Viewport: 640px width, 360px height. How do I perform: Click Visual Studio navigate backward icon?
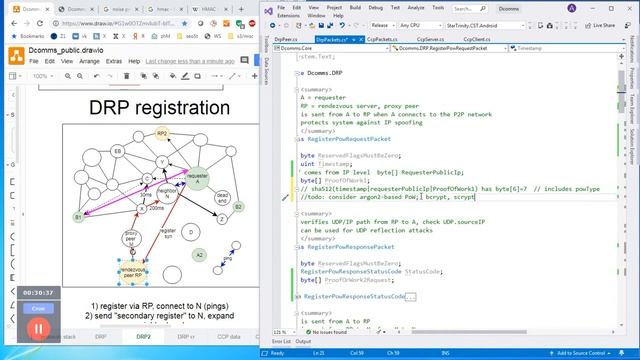click(272, 25)
